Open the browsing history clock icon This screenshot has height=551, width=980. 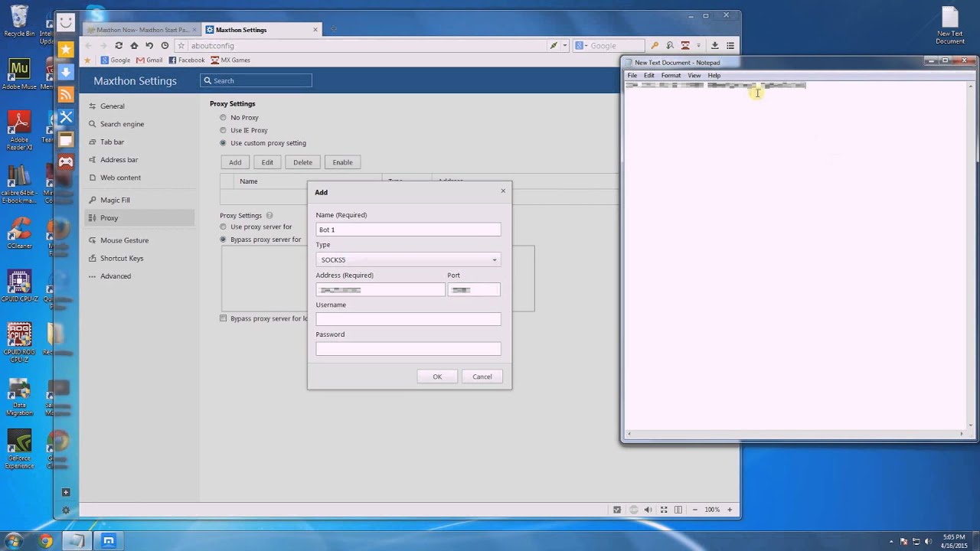click(165, 45)
